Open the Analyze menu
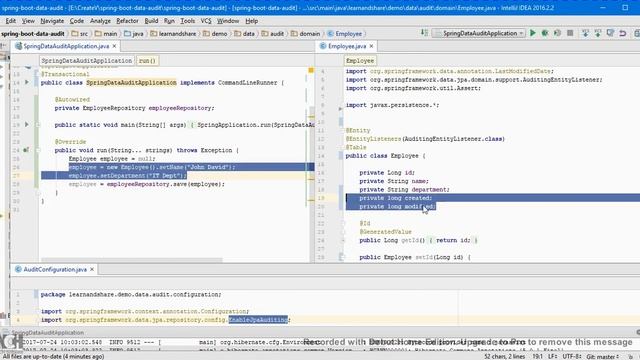 pos(100,21)
